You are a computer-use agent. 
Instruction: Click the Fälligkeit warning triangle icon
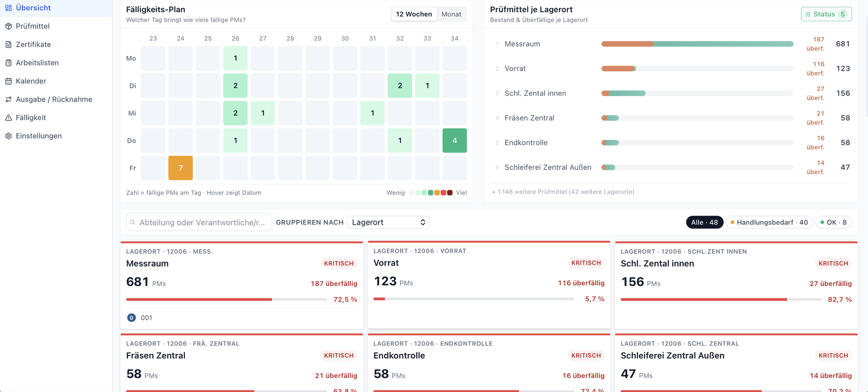click(8, 118)
